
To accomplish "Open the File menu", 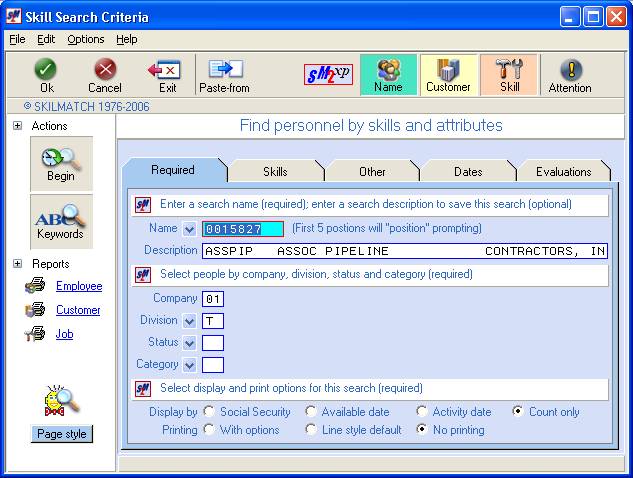I will (x=17, y=39).
